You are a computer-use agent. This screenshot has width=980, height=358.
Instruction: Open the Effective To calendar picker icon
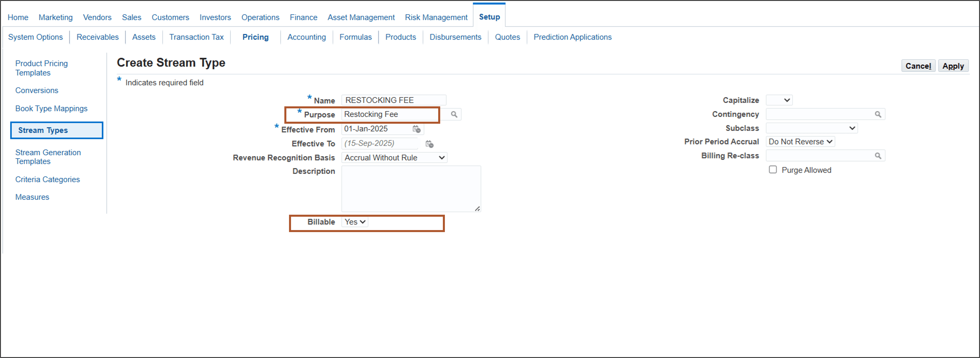[429, 144]
